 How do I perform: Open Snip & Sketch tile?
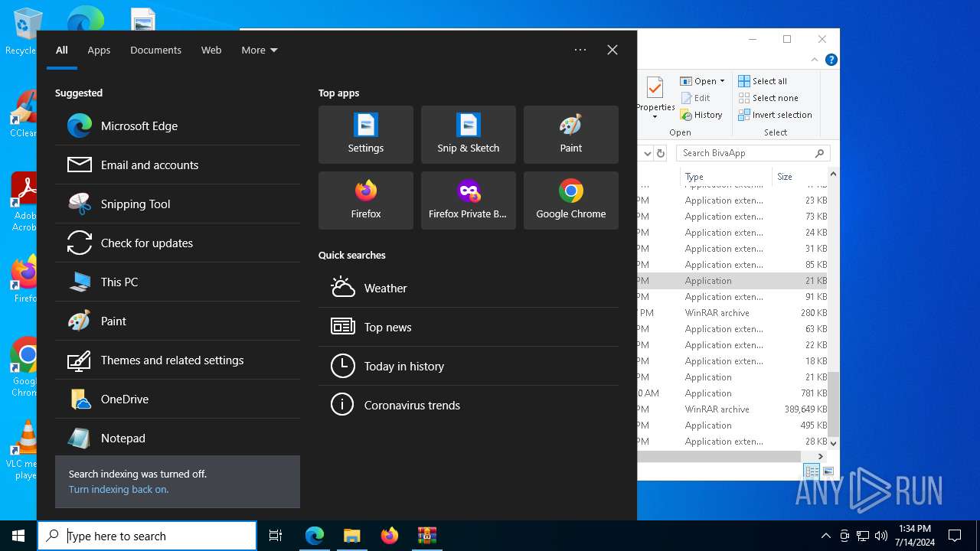[468, 135]
